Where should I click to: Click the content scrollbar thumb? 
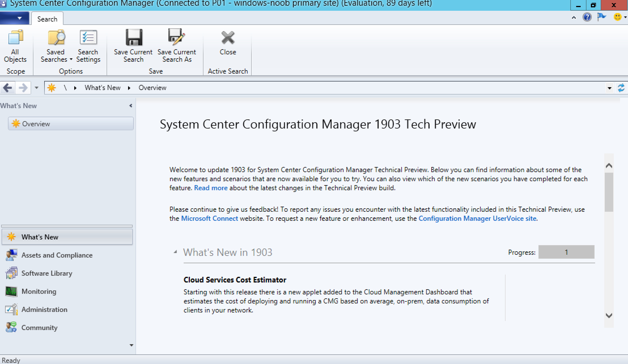609,192
